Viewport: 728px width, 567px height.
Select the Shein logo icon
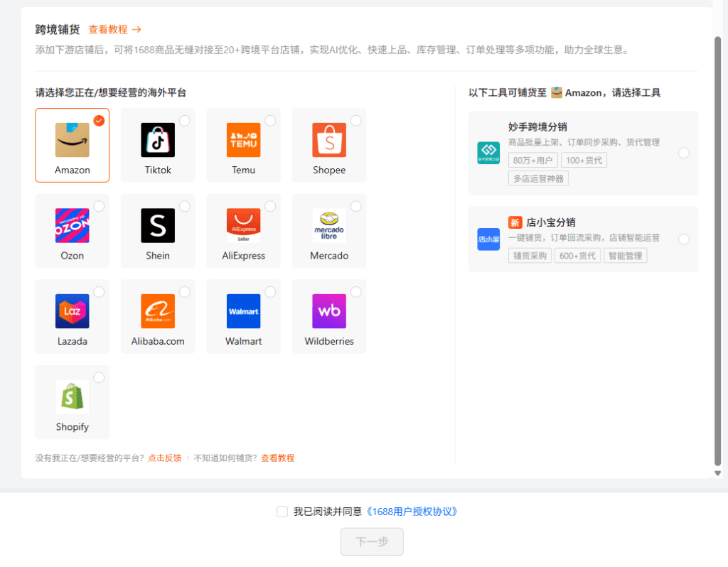click(158, 225)
